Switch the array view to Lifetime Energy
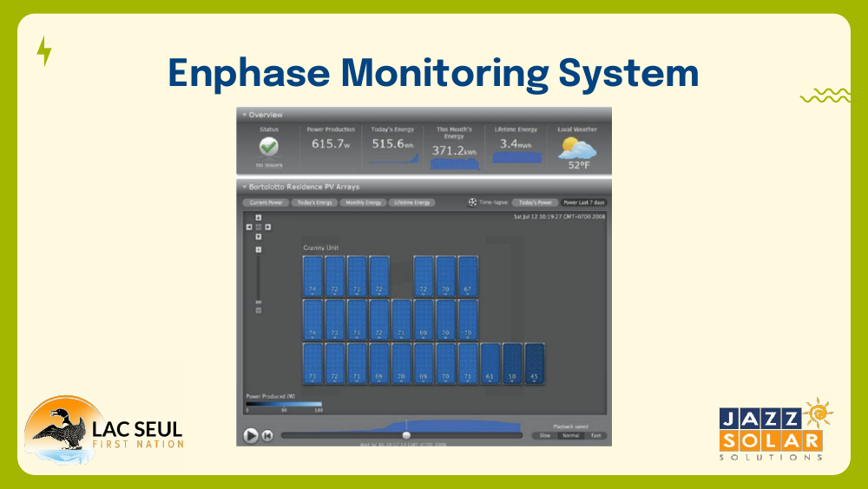Image resolution: width=868 pixels, height=489 pixels. [411, 202]
